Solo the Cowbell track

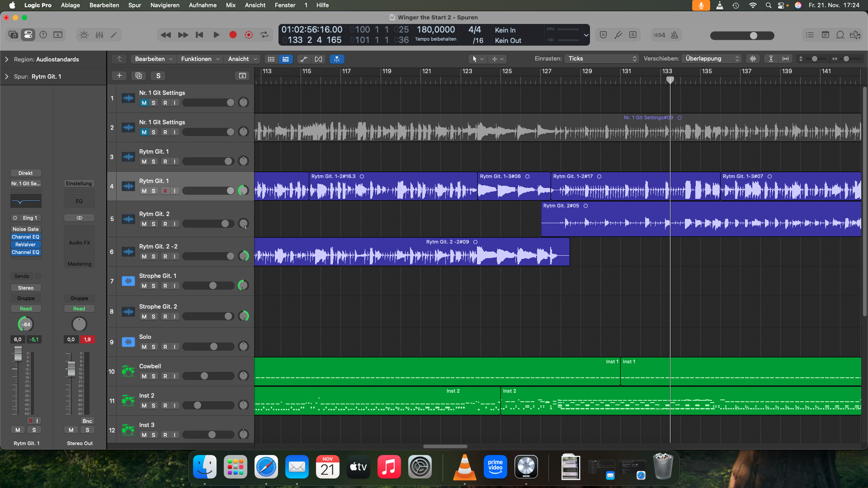click(154, 376)
